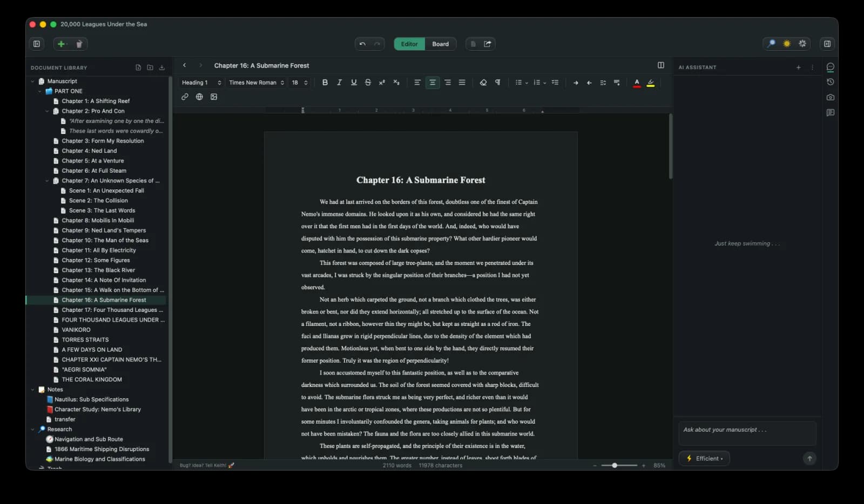This screenshot has height=504, width=864.
Task: Click the send arrow button in AI assistant
Action: (x=809, y=459)
